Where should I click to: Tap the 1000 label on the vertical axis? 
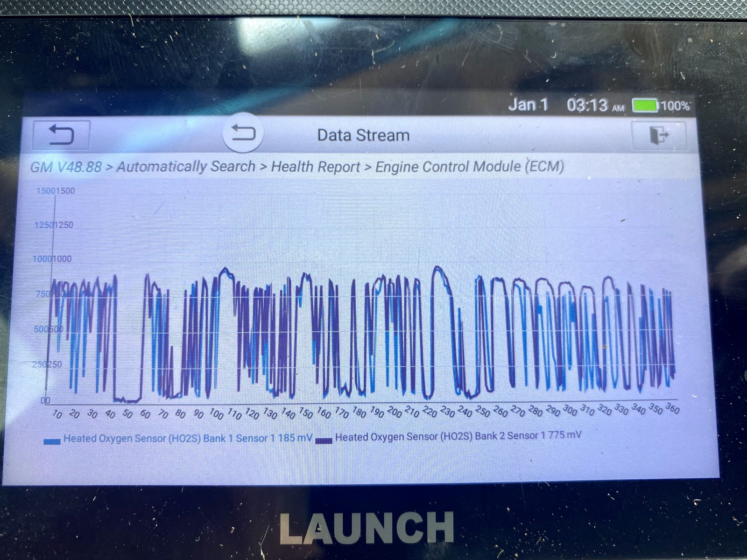click(52, 259)
